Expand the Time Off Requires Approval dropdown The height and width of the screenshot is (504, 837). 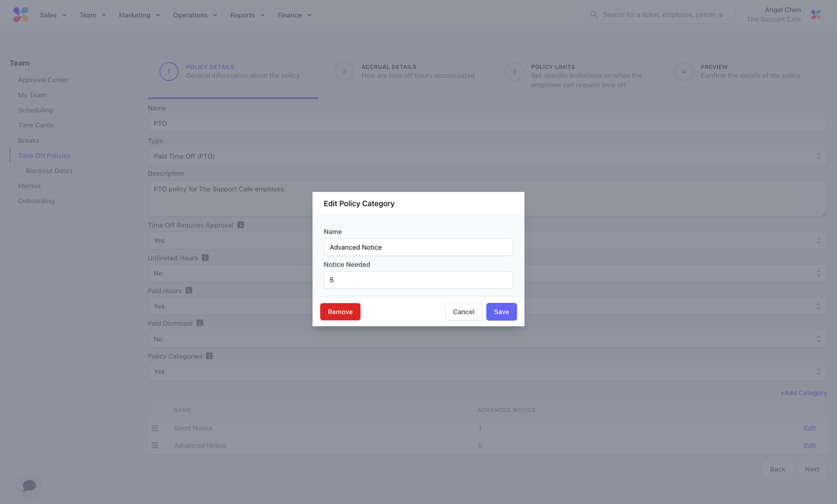487,240
